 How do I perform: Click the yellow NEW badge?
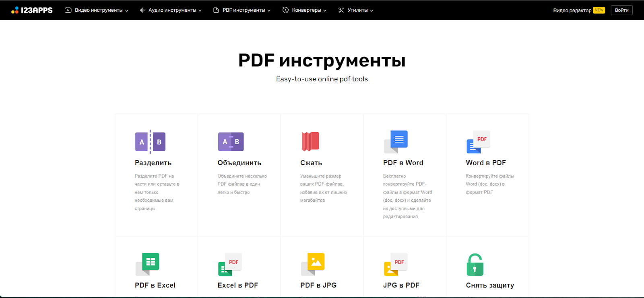[x=599, y=10]
